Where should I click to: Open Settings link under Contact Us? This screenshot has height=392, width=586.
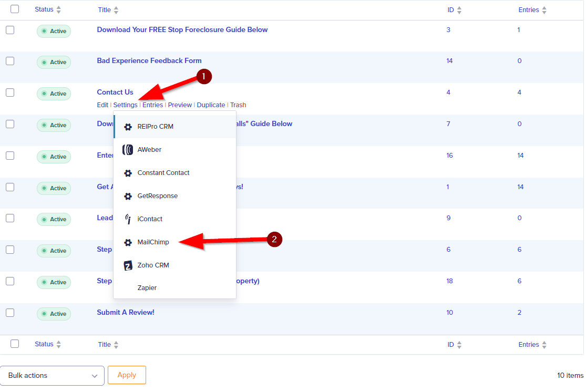click(x=125, y=105)
